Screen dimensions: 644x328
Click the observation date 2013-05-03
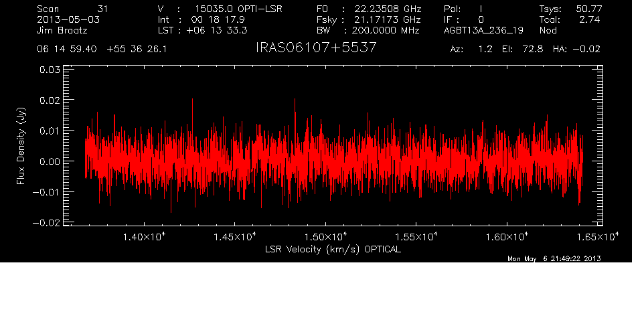click(68, 19)
